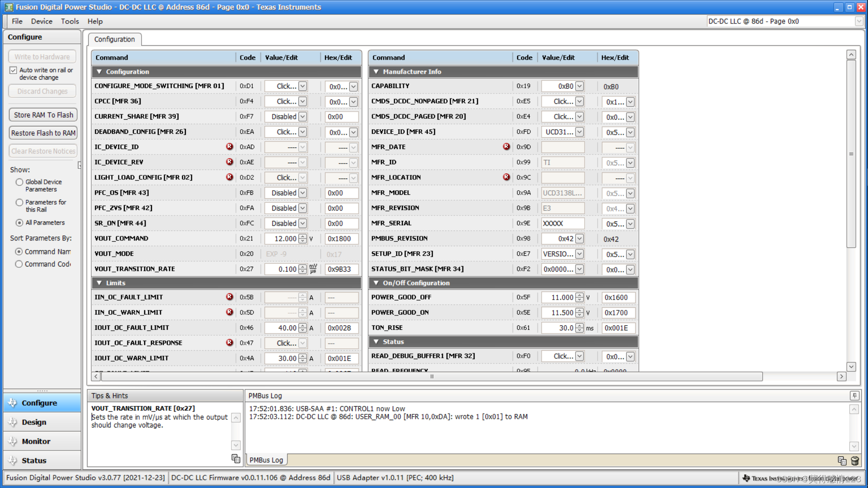Copy PMBus Log contents icon
This screenshot has height=488, width=868.
[x=842, y=460]
